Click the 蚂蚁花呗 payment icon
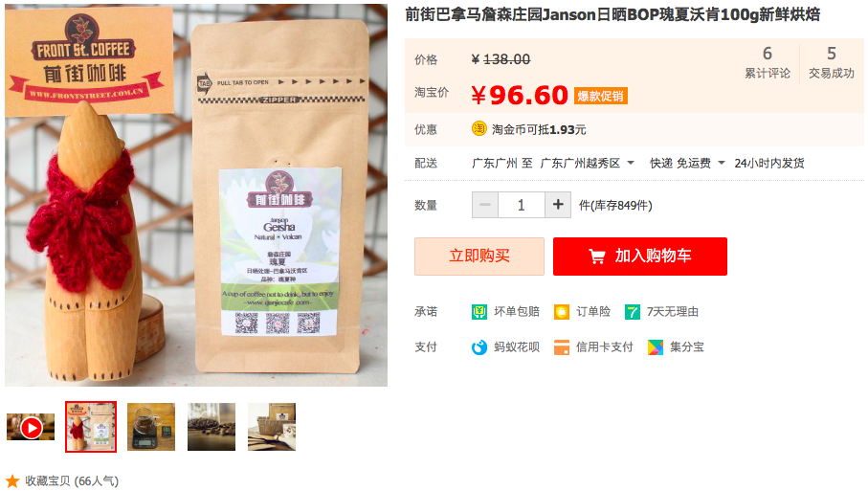This screenshot has height=491, width=868. point(479,347)
